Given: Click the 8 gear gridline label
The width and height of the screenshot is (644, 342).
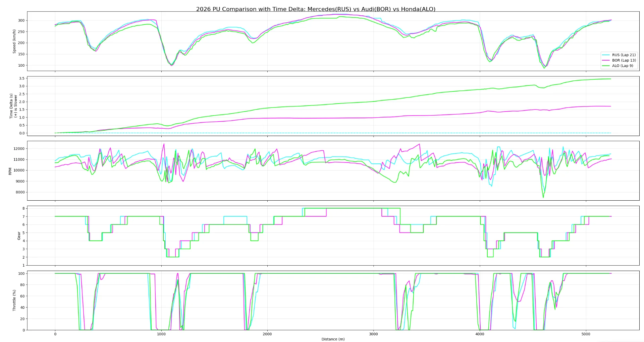Looking at the screenshot, I should [24, 208].
